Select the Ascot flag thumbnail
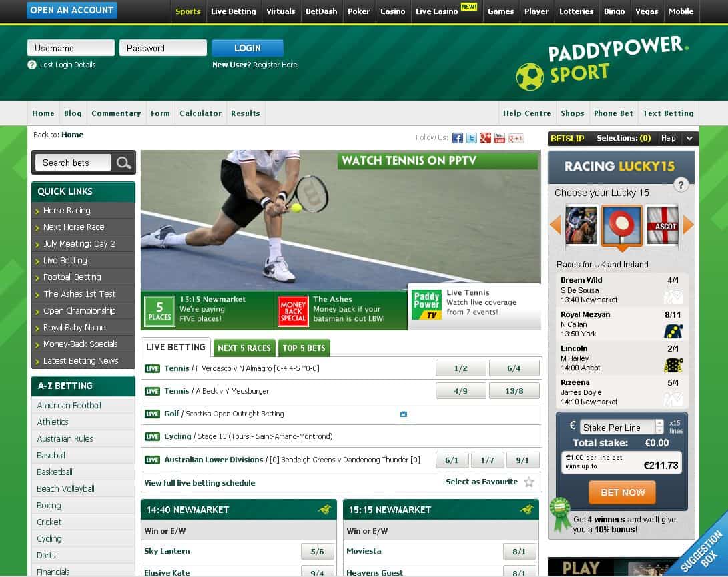The height and width of the screenshot is (577, 728). (663, 225)
